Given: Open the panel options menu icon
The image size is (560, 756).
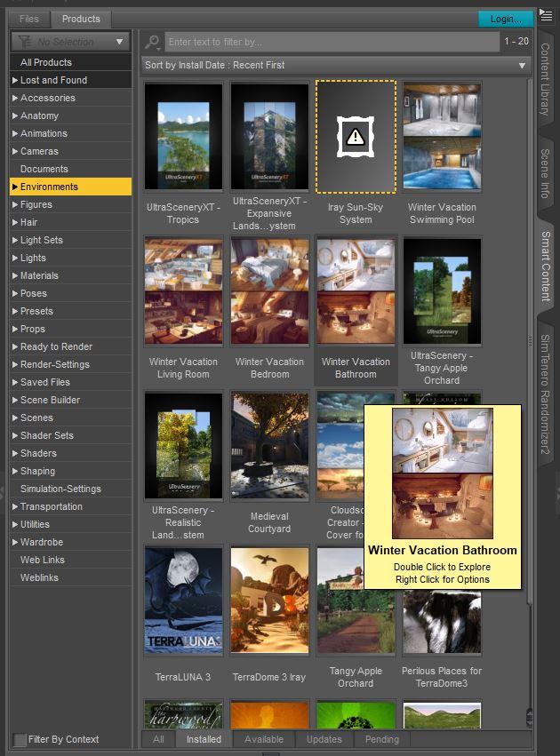Looking at the screenshot, I should (x=546, y=15).
